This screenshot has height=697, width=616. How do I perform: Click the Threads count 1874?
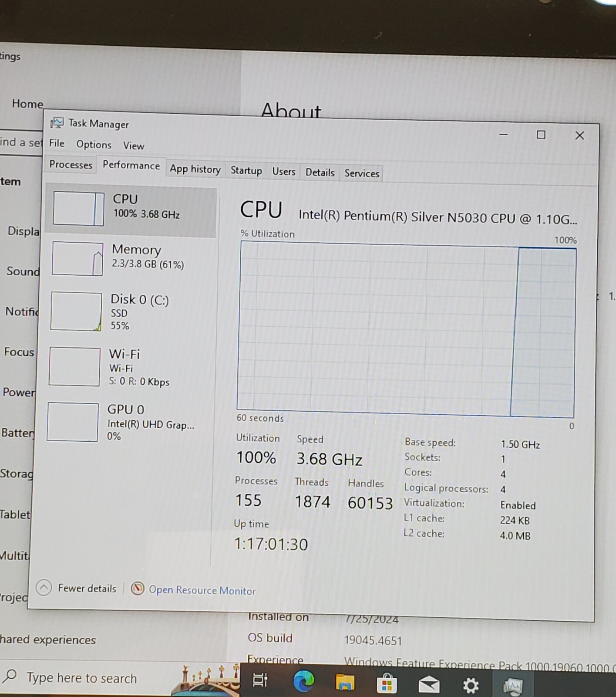point(313,502)
